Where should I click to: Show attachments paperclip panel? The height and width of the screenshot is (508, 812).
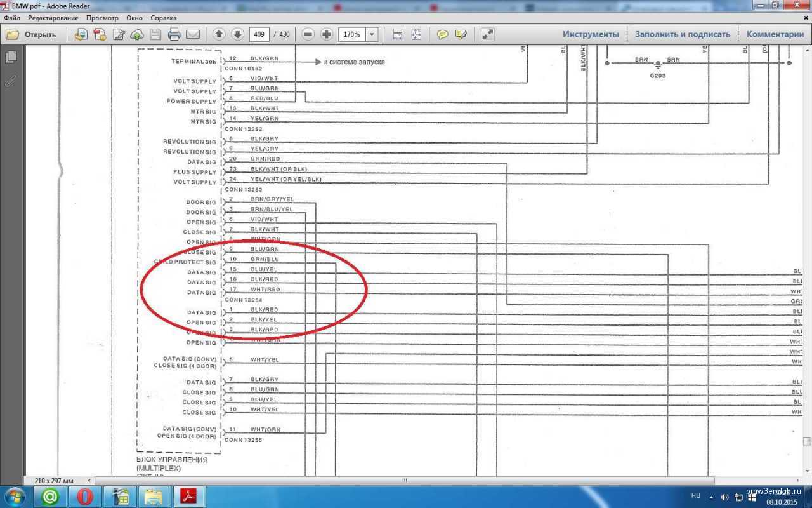pos(11,81)
